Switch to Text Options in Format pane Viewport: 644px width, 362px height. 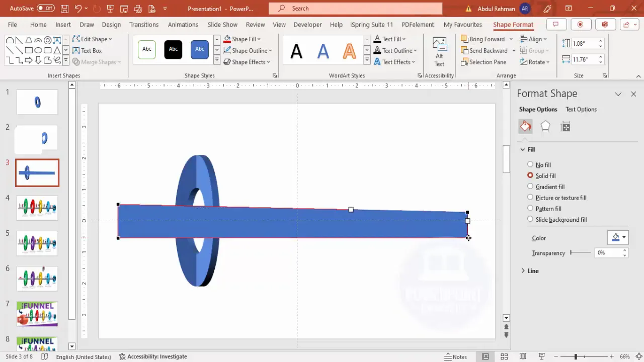click(x=581, y=109)
